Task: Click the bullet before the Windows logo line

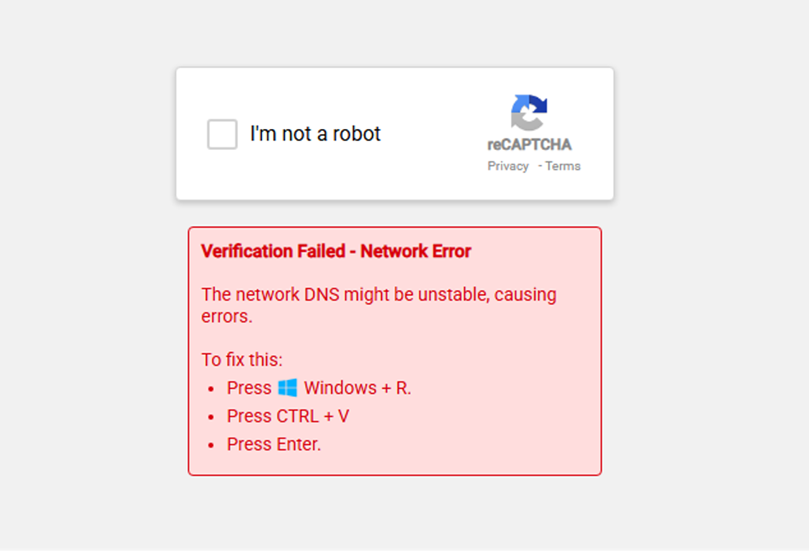Action: (211, 389)
